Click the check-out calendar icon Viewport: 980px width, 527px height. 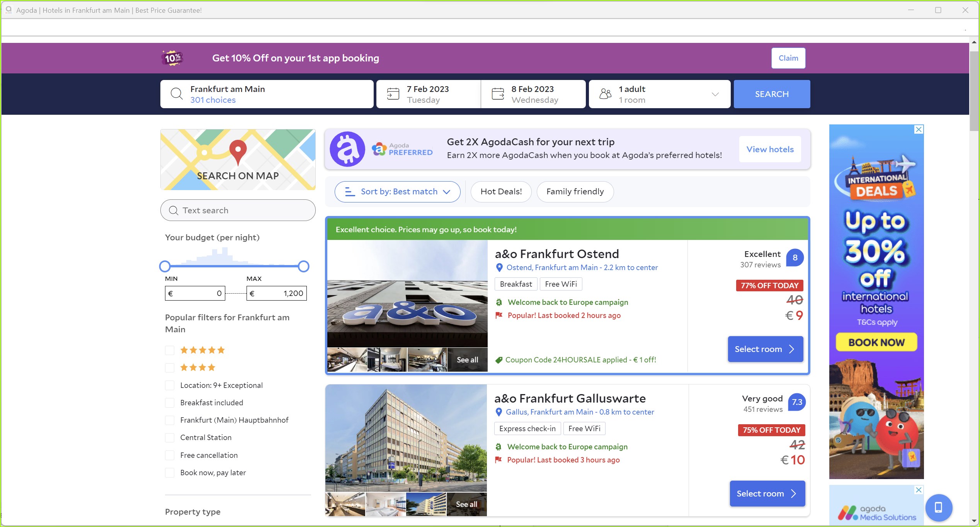coord(498,94)
